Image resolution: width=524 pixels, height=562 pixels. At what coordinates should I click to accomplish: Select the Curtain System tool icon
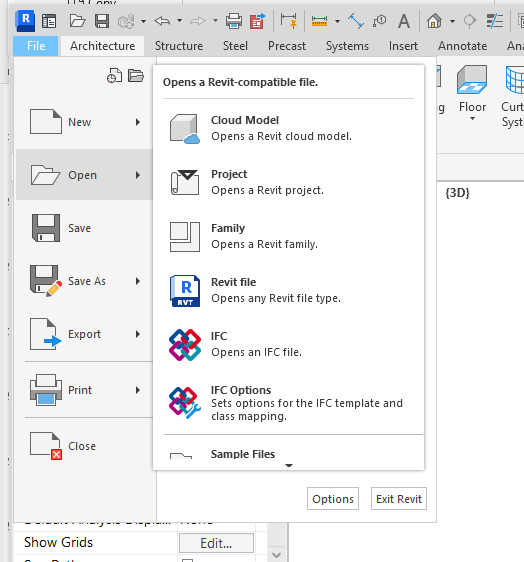point(514,80)
